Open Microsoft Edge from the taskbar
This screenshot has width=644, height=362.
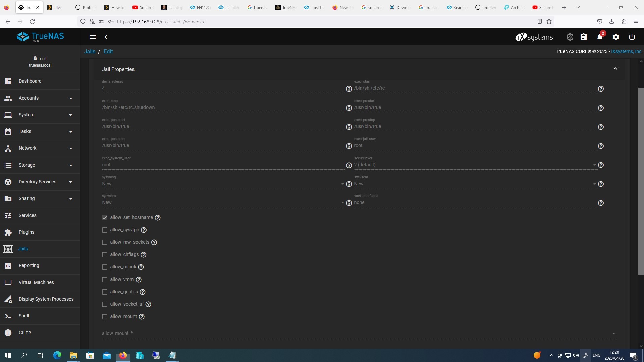click(x=57, y=355)
